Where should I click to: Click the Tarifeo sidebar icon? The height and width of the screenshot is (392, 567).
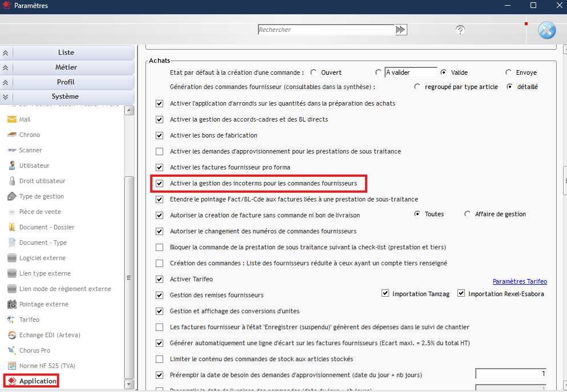point(12,320)
